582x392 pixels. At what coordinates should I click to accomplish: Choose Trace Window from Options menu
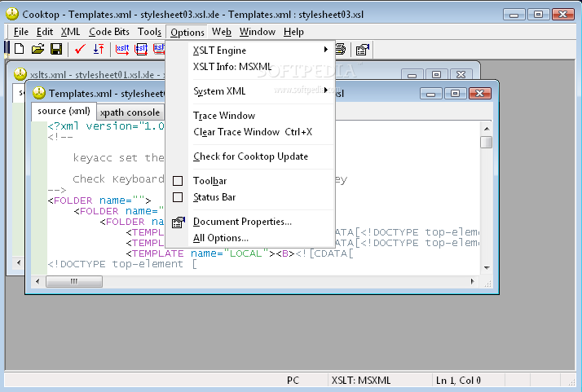pos(250,116)
